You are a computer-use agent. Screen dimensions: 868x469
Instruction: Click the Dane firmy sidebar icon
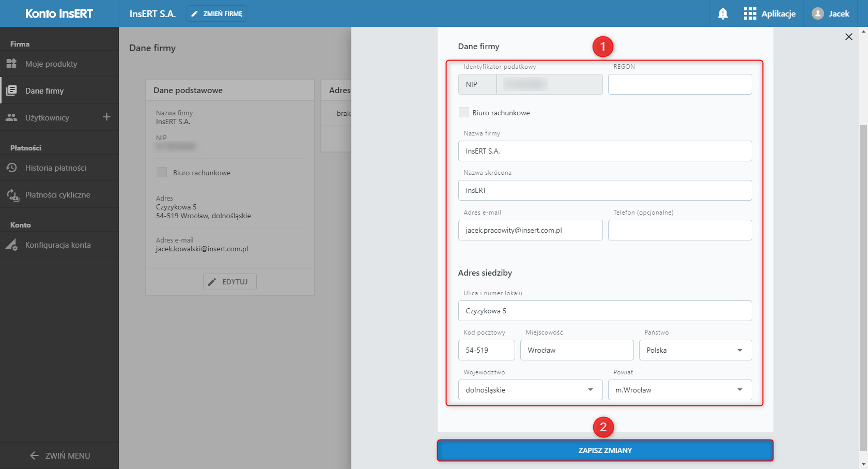coord(11,90)
